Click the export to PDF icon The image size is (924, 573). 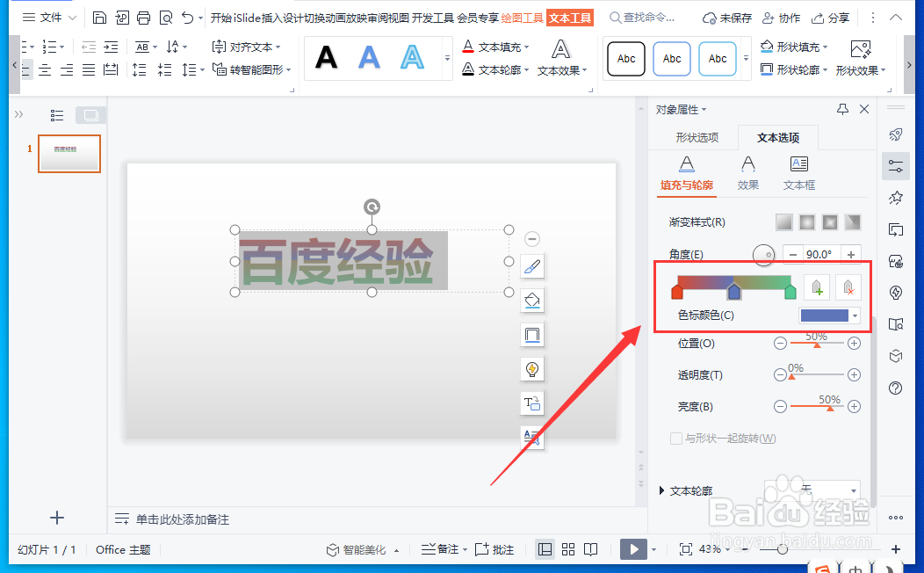pos(122,18)
